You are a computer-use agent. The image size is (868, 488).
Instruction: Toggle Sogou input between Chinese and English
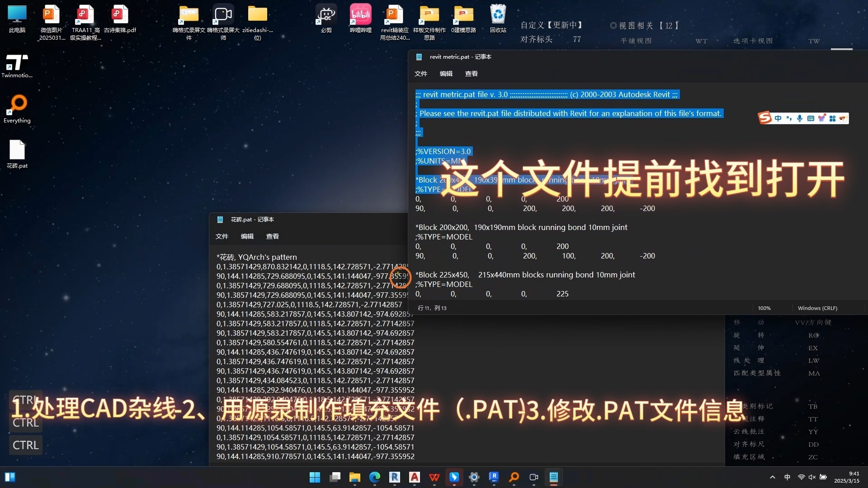(778, 118)
